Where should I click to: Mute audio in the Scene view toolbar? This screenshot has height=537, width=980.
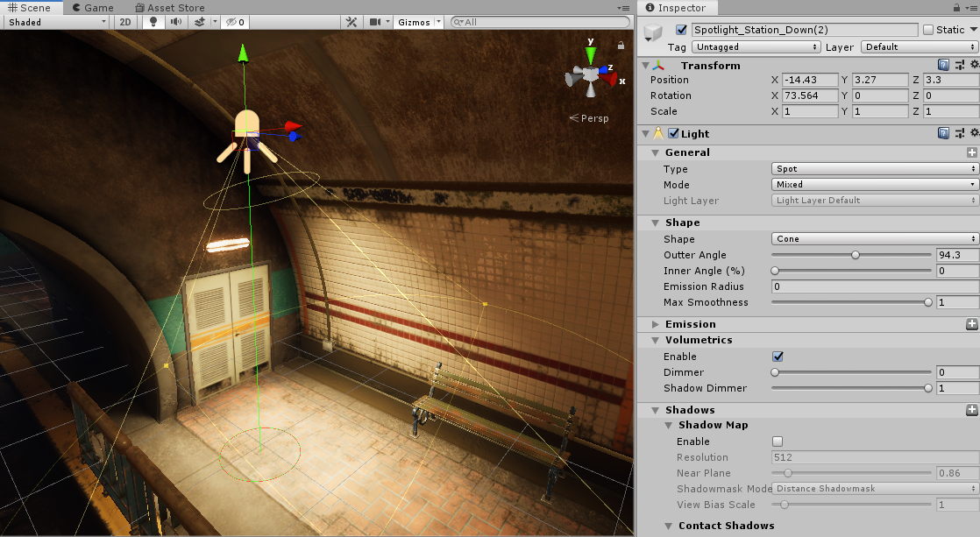click(175, 22)
